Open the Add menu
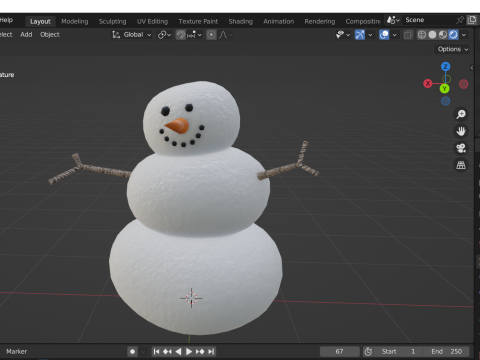The image size is (480, 360). (x=26, y=34)
